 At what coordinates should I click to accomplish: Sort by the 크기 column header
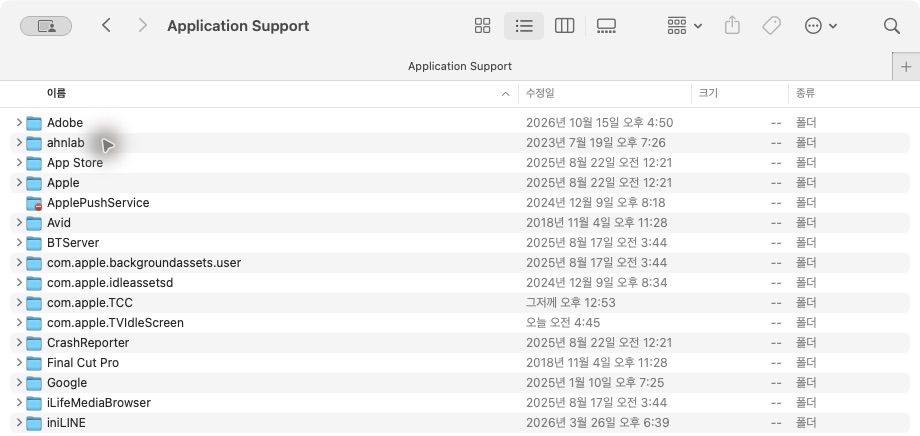pyautogui.click(x=708, y=93)
